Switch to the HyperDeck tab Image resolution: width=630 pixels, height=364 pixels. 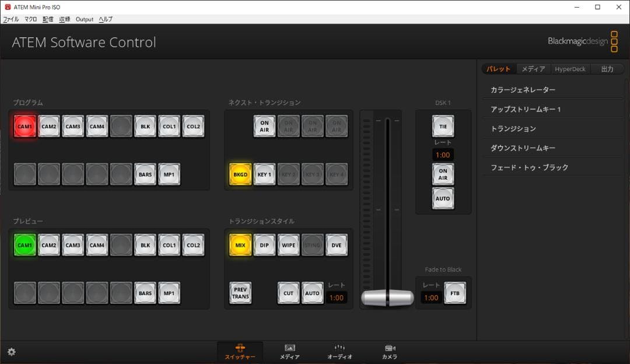(x=570, y=68)
